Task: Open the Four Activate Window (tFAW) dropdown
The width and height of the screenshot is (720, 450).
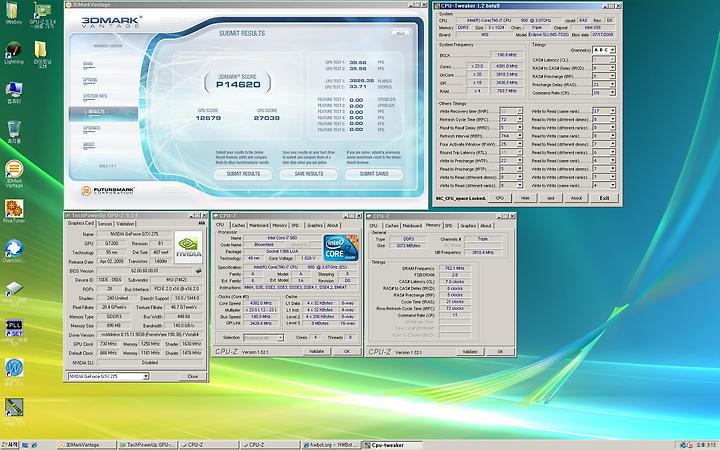Action: [519, 144]
